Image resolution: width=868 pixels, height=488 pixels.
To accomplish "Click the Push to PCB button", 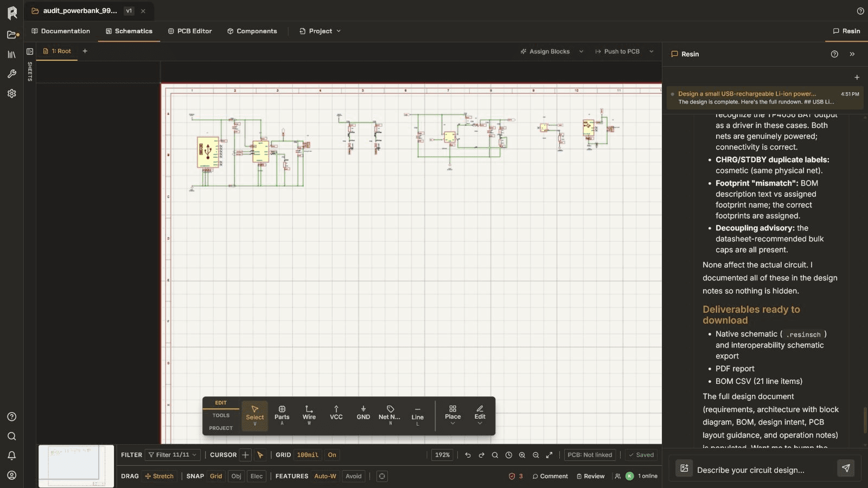I will tap(617, 52).
